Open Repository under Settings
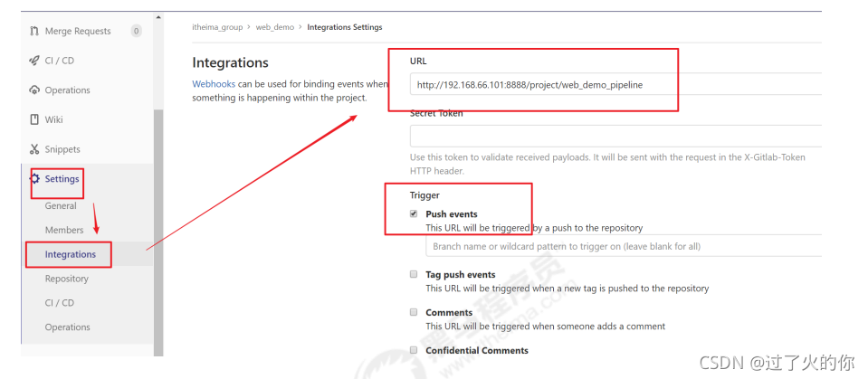The image size is (868, 379). pyautogui.click(x=66, y=279)
